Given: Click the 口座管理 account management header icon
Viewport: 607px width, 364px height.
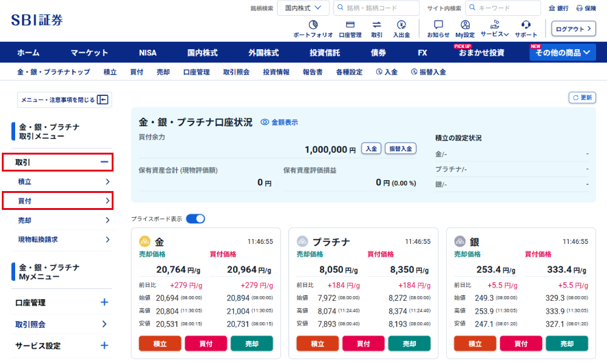Looking at the screenshot, I should tap(350, 25).
